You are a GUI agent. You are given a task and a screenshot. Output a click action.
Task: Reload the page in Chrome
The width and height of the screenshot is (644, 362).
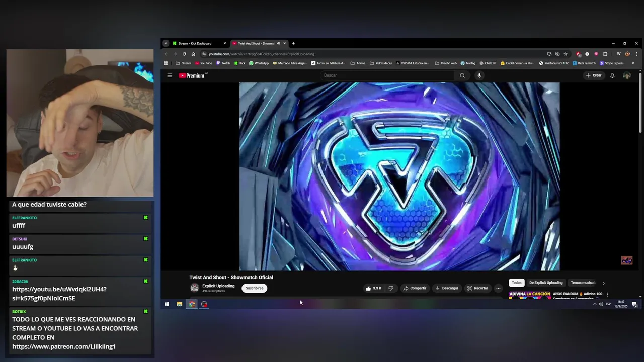click(184, 54)
